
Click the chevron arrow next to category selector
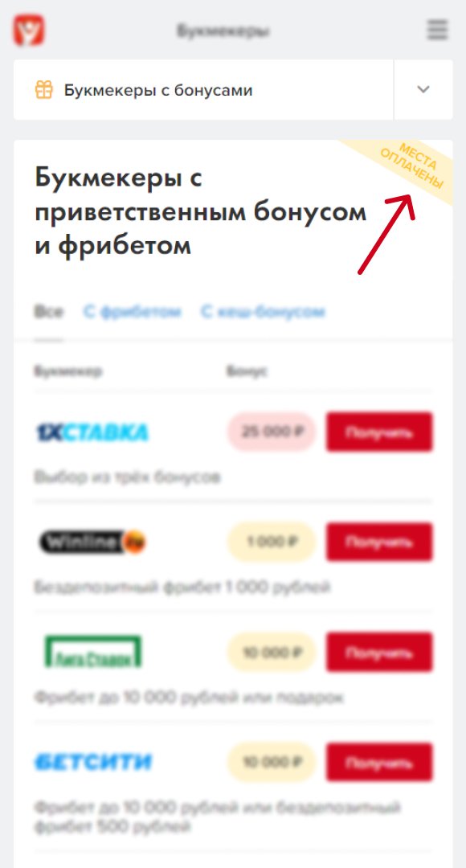tap(423, 90)
